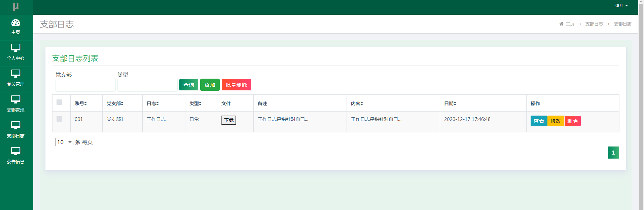
Task: Click the 内容 cell text 工作日志是指针对自己...
Action: (x=376, y=119)
